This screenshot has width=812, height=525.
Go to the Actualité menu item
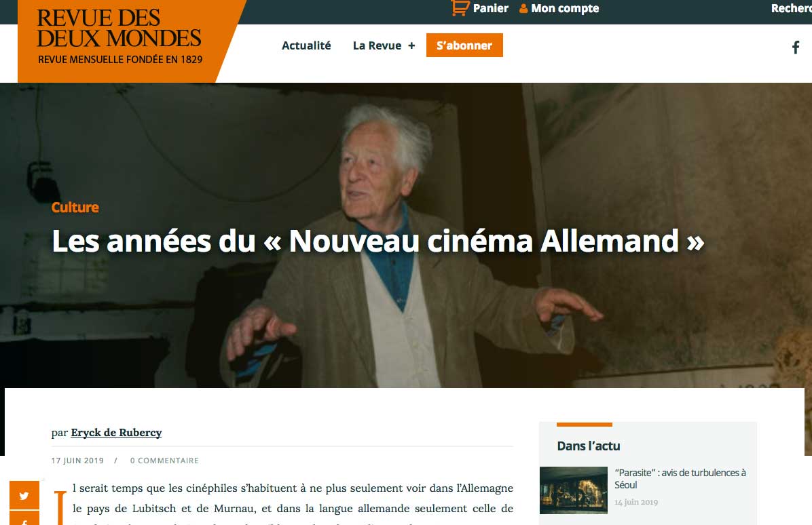[x=306, y=45]
